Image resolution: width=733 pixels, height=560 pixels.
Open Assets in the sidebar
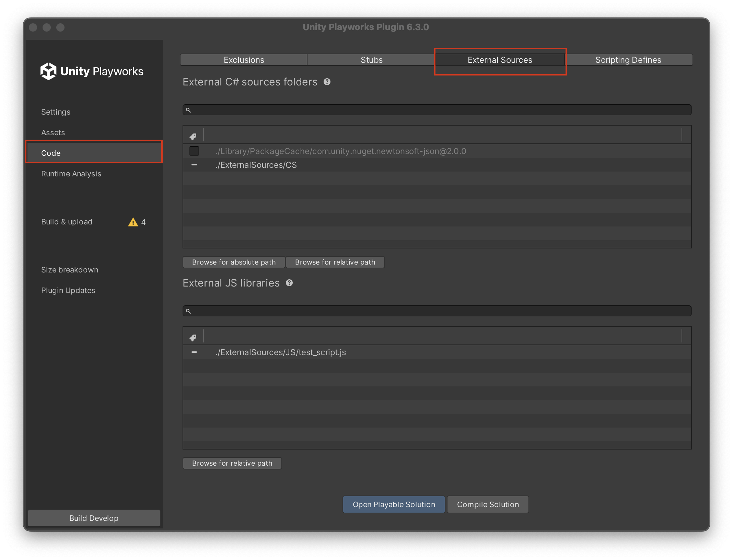click(x=53, y=132)
